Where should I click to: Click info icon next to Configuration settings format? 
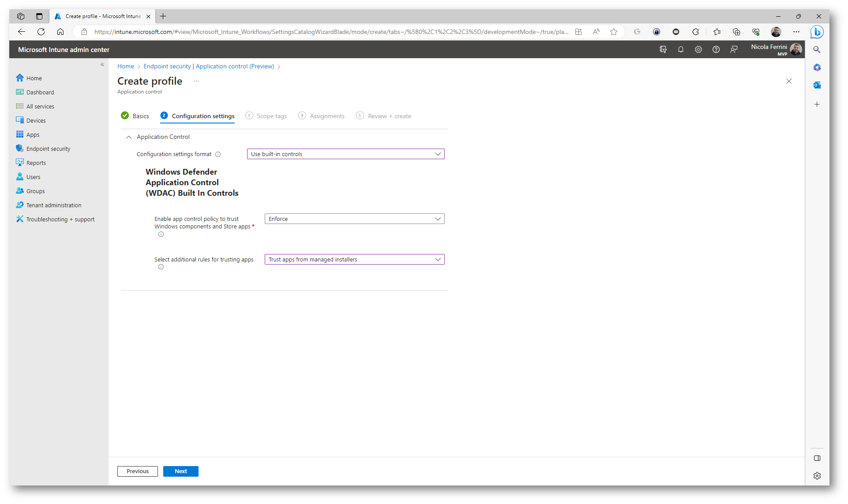(x=218, y=154)
